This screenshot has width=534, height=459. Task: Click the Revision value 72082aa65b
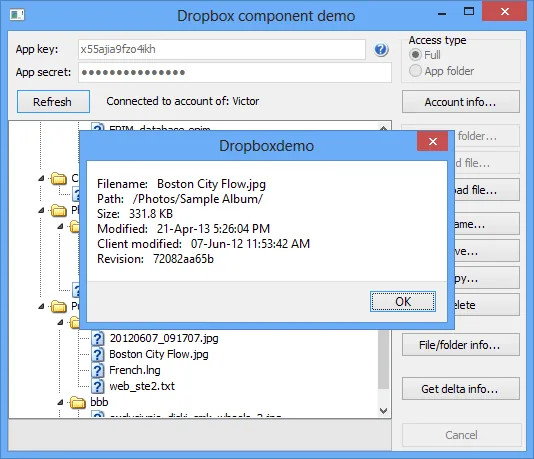pos(183,259)
